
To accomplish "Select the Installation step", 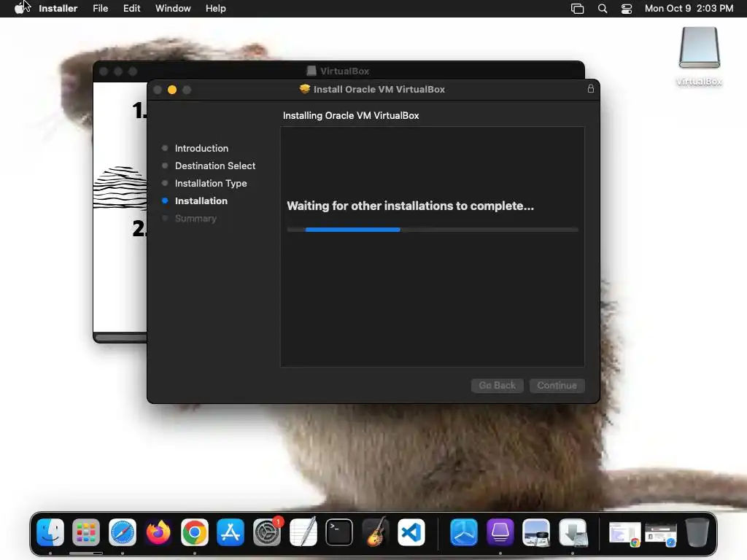I will click(201, 201).
